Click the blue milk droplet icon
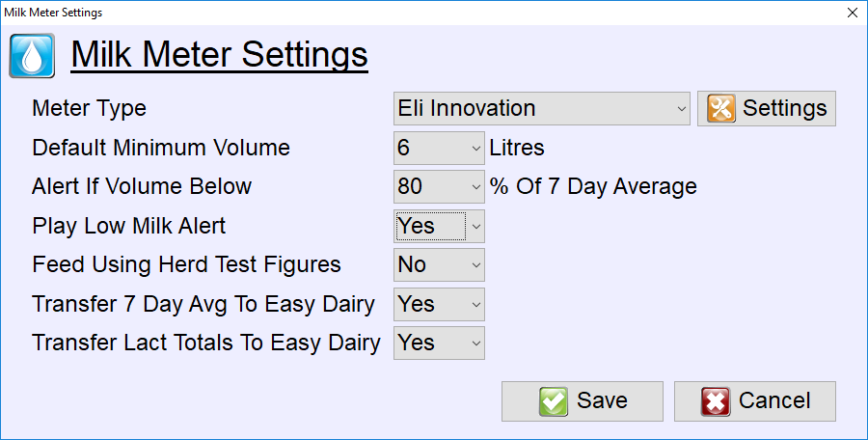868x440 pixels. coord(32,55)
